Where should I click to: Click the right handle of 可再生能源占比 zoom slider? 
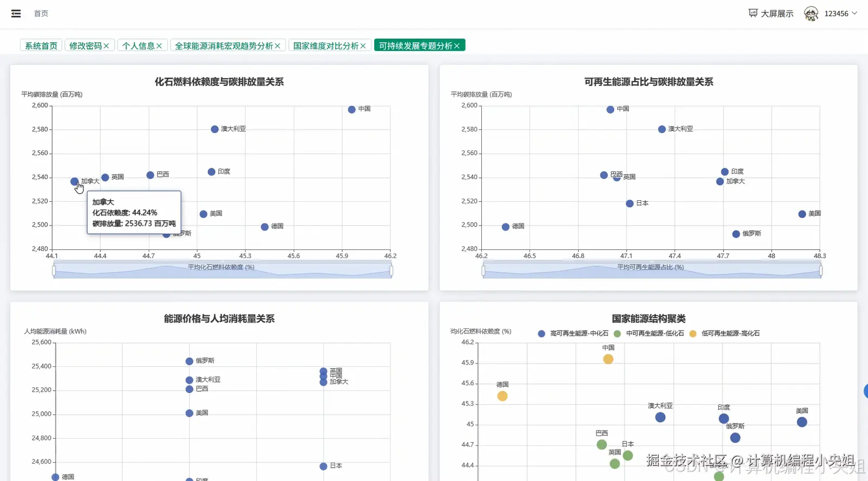[x=820, y=271]
